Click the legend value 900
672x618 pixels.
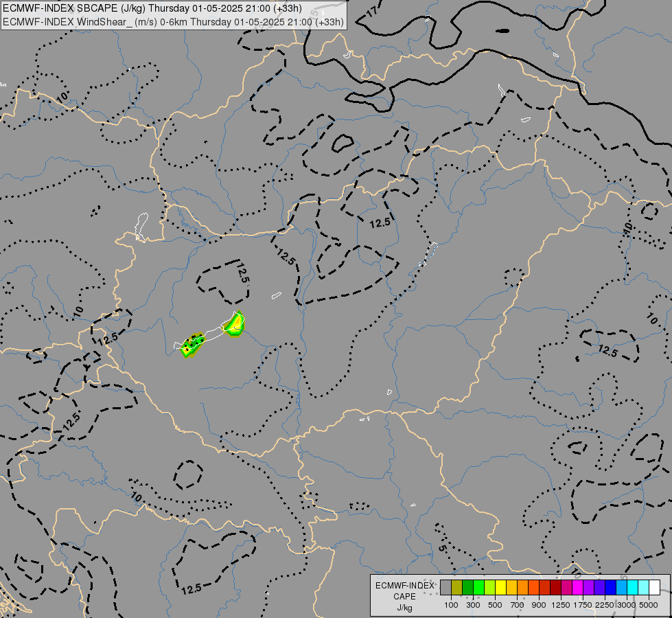click(539, 605)
